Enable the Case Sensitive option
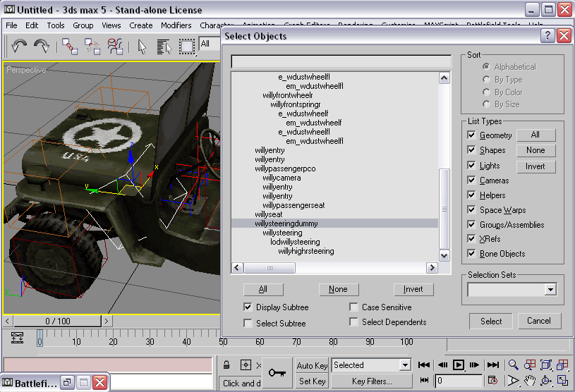This screenshot has width=575, height=392. point(354,307)
